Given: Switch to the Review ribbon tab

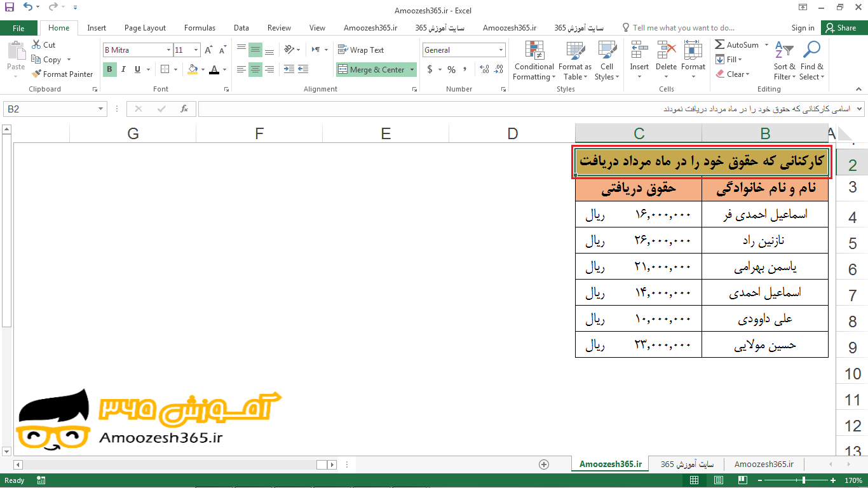Looking at the screenshot, I should (x=279, y=28).
